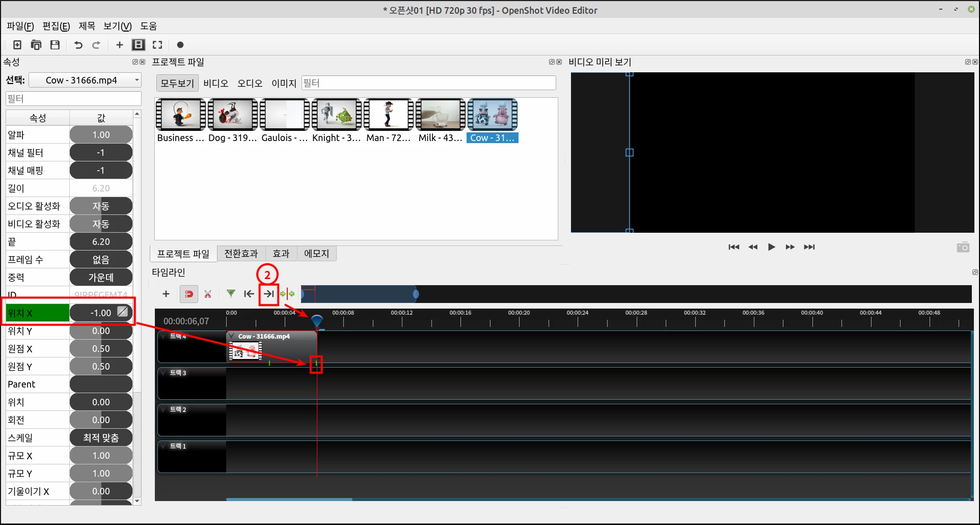Switch to the 전환효과 tab
Image resolution: width=980 pixels, height=525 pixels.
coord(241,254)
